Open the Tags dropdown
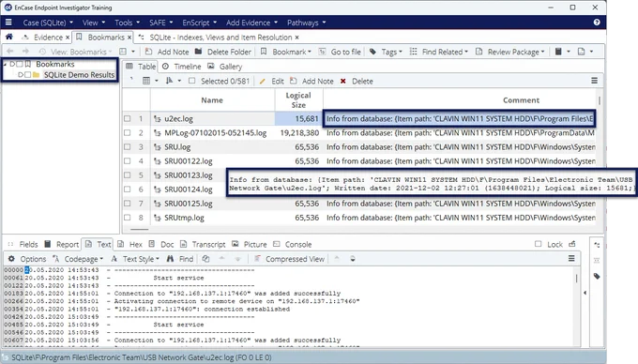Image resolution: width=638 pixels, height=364 pixels. click(x=386, y=52)
